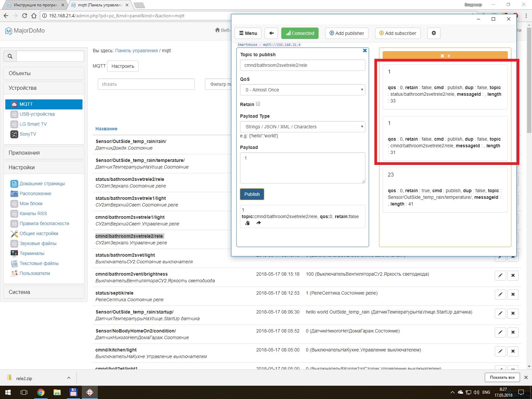
Task: Click the Payload text area
Action: 303,168
